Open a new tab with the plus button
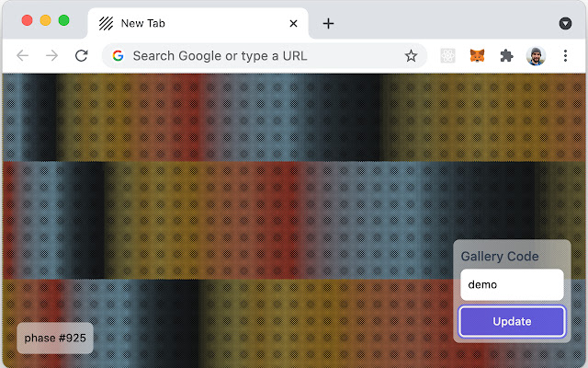Screen dimensions: 588x368 coord(328,24)
